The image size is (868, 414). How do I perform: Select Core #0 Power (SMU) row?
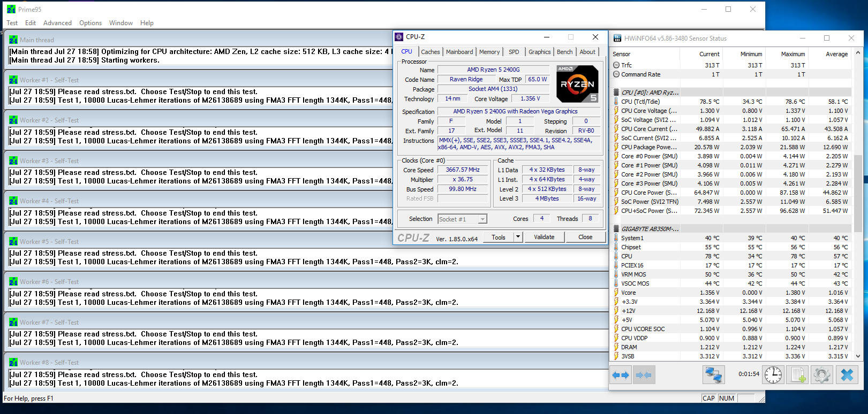pyautogui.click(x=731, y=156)
